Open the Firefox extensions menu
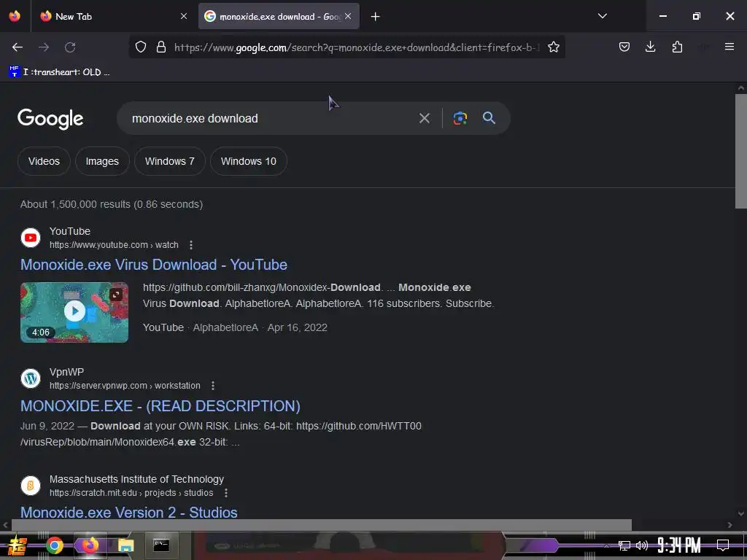 point(677,47)
